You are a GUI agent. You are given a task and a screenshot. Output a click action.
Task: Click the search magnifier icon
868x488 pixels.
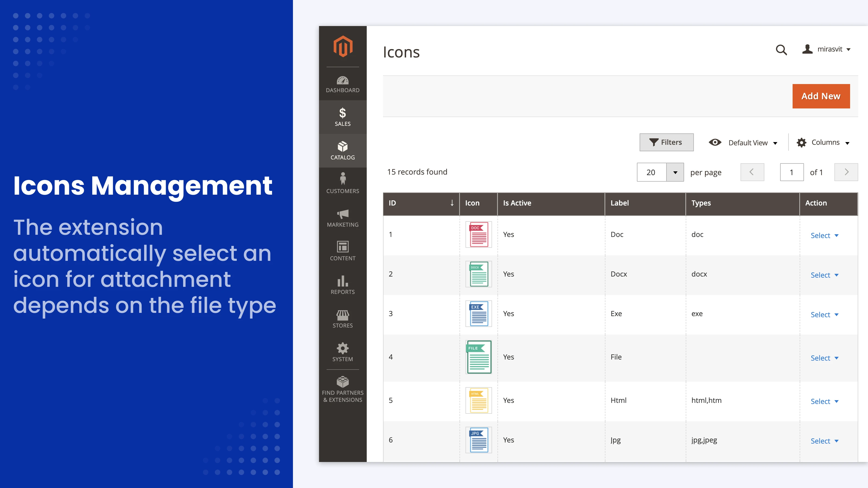781,50
